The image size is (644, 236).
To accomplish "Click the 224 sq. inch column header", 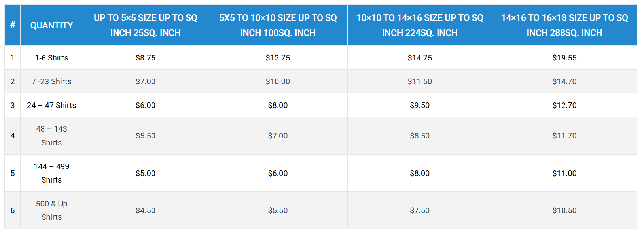I will pyautogui.click(x=420, y=25).
